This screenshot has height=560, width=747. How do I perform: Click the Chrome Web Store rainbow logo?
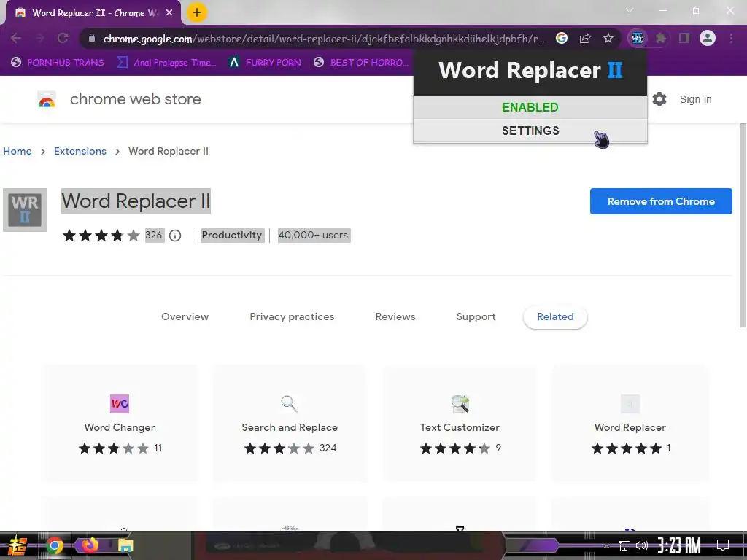pyautogui.click(x=47, y=99)
